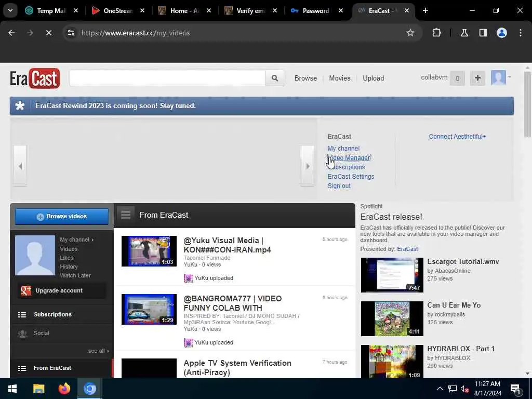Click Connect Aesthetiful+ link

pos(457,137)
